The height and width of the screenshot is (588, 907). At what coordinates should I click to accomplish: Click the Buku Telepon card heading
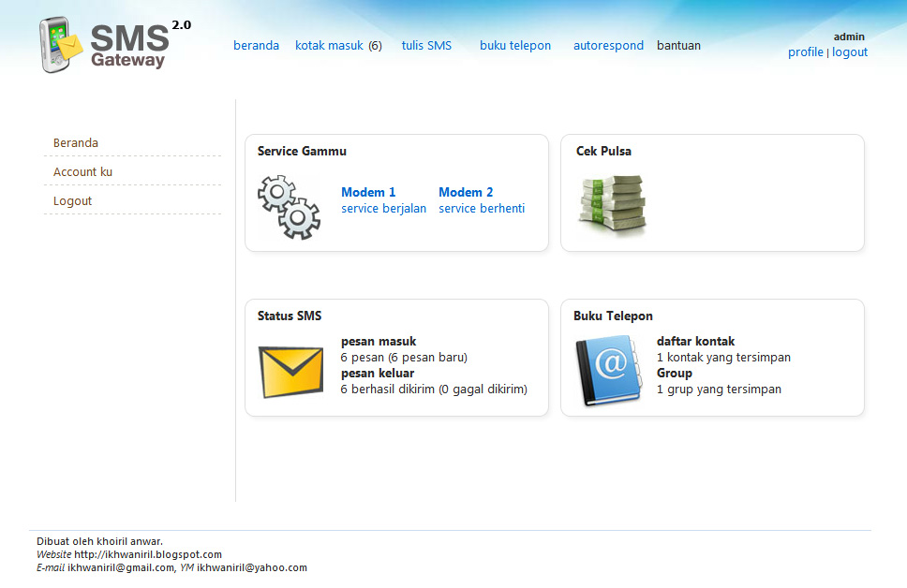tap(613, 316)
